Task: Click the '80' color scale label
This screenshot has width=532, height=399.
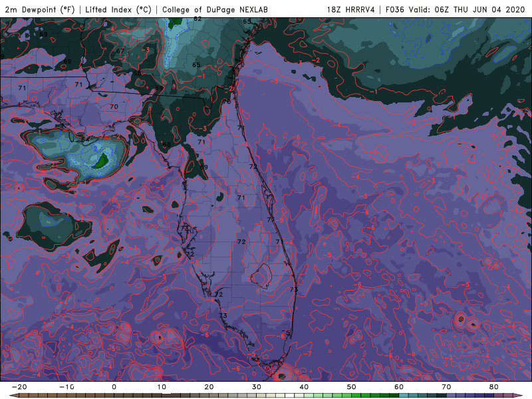Action: [x=494, y=387]
